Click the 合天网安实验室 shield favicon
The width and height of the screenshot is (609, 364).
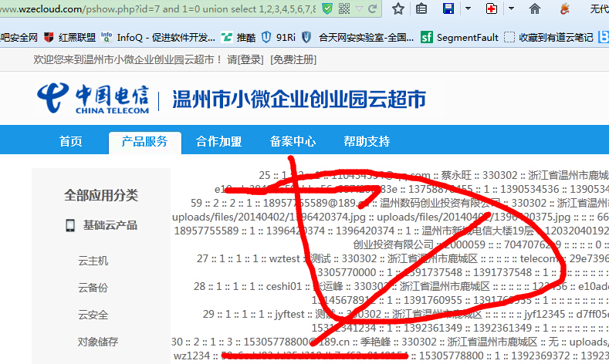(x=306, y=37)
